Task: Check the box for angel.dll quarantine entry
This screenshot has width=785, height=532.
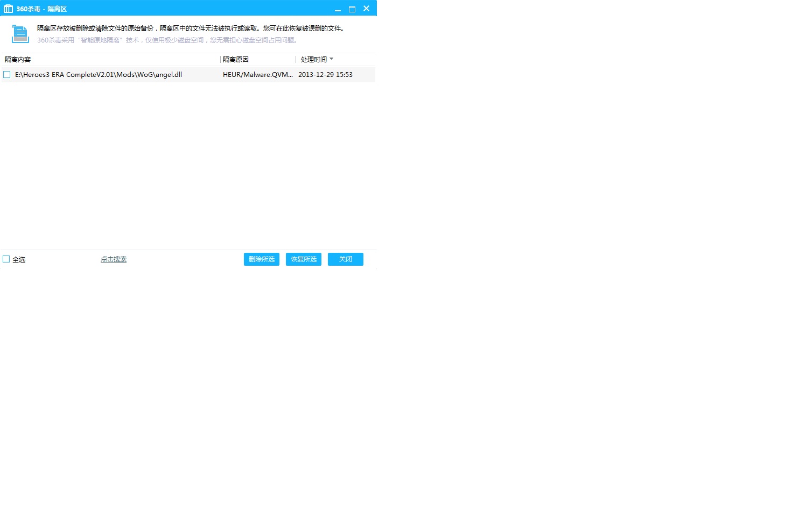Action: (x=7, y=75)
